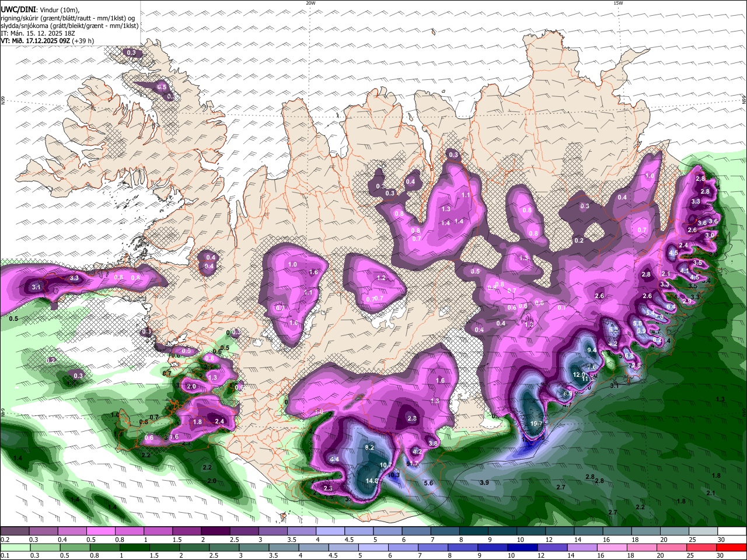Screen dimensions: 747x560
Task: Click the '9.4' value on the map
Action: point(592,350)
